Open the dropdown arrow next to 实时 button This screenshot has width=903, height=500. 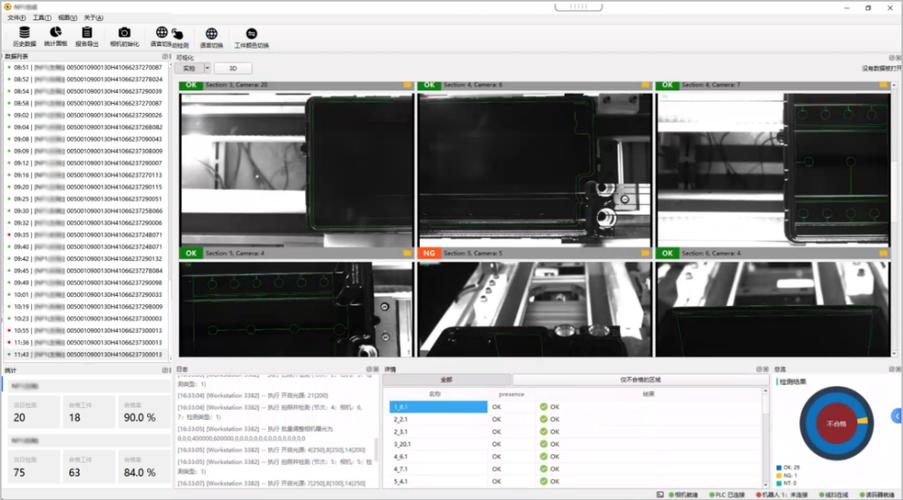point(207,68)
